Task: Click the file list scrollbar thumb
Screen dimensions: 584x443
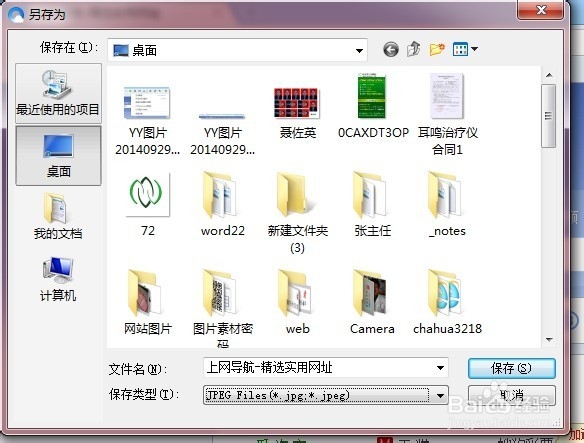Action: [x=549, y=116]
